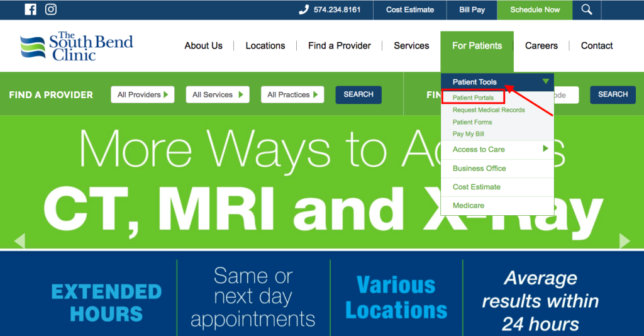Click the green Schedule Now button
Screen dimensions: 644x336
pyautogui.click(x=535, y=10)
